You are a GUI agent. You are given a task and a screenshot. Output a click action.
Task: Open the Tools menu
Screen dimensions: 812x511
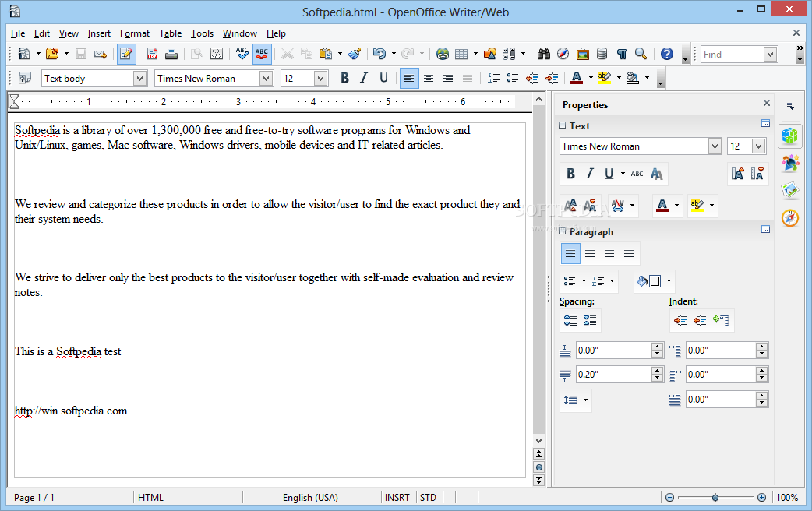(x=202, y=33)
